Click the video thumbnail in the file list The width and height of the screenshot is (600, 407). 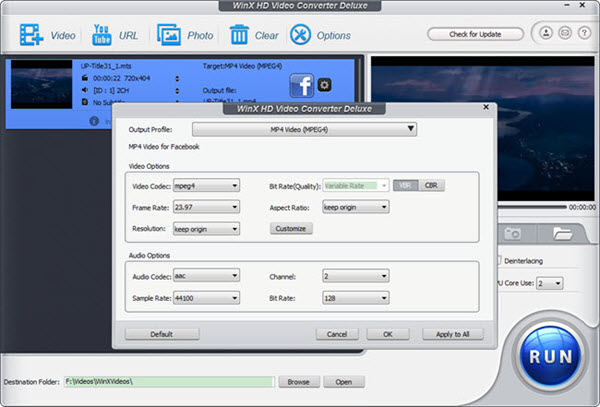click(x=41, y=84)
